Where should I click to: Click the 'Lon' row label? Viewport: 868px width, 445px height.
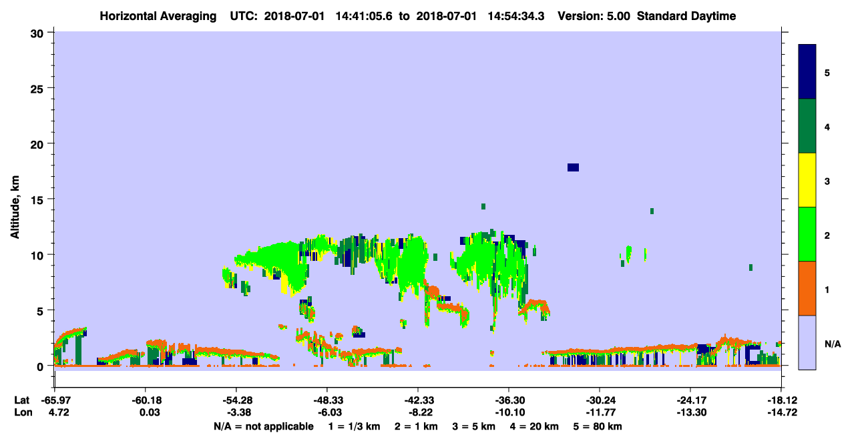tap(22, 412)
